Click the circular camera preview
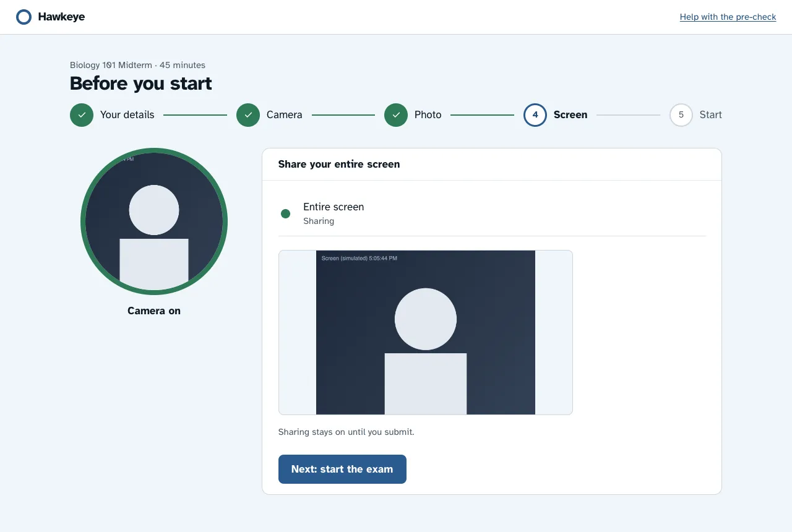Image resolution: width=792 pixels, height=532 pixels. pos(154,221)
